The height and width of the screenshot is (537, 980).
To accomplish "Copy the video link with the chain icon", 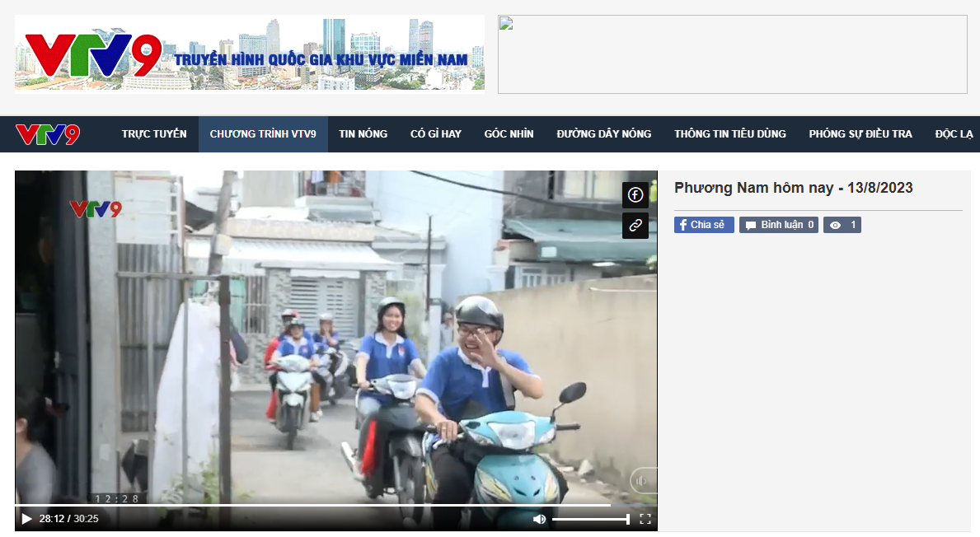I will coord(635,225).
